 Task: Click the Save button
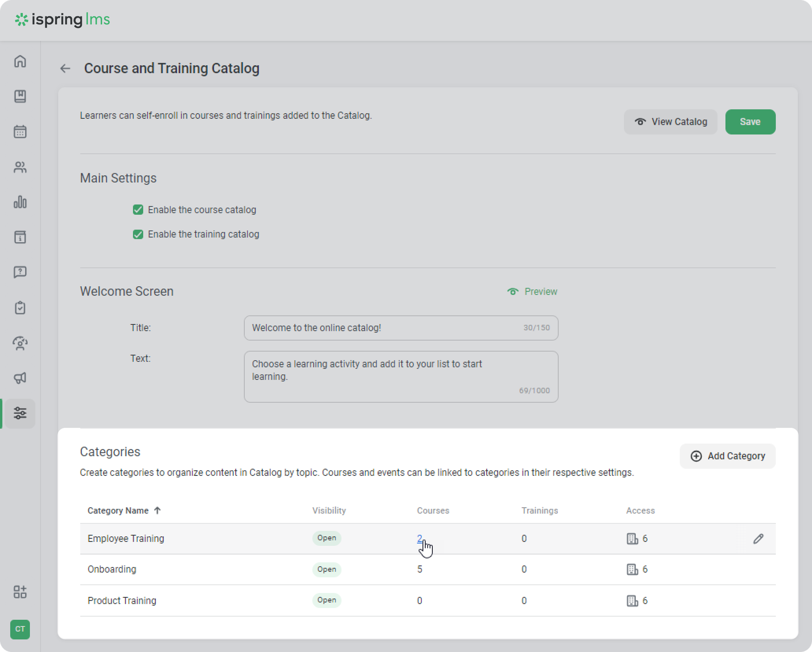(750, 122)
